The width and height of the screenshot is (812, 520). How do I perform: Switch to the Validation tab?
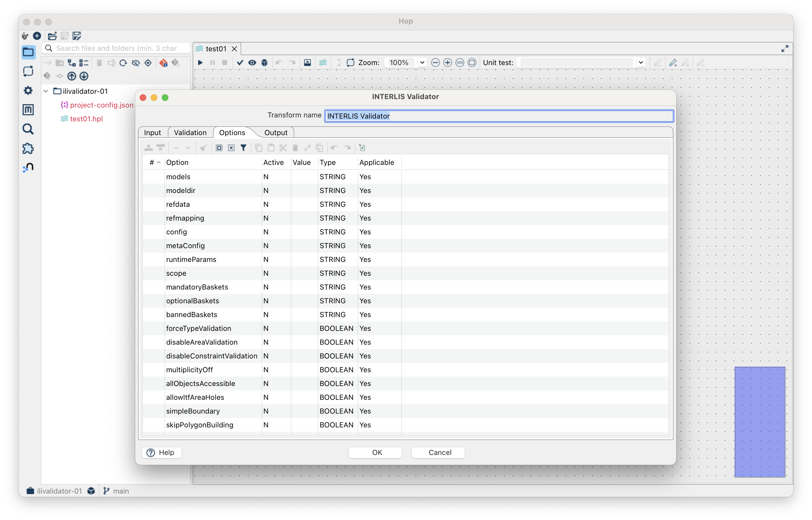[x=190, y=132]
